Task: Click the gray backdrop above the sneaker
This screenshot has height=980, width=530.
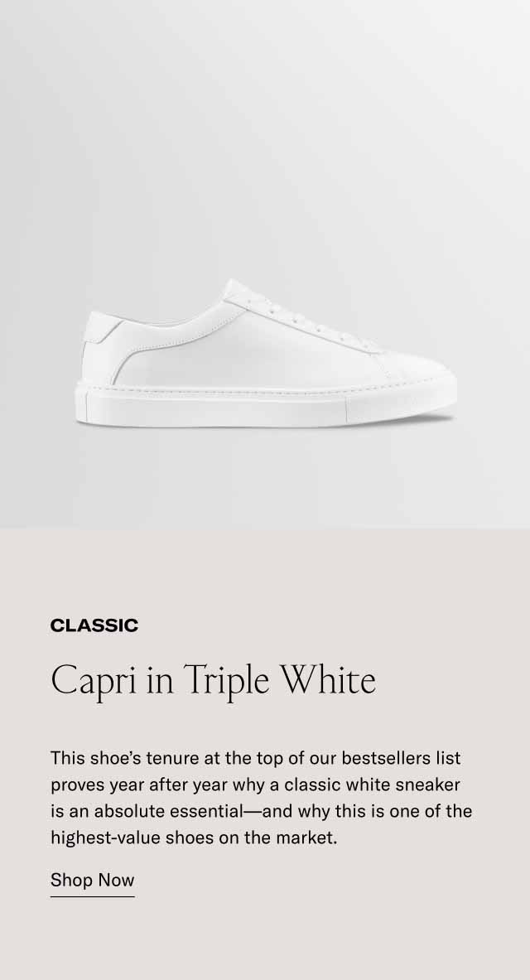Action: point(265,125)
